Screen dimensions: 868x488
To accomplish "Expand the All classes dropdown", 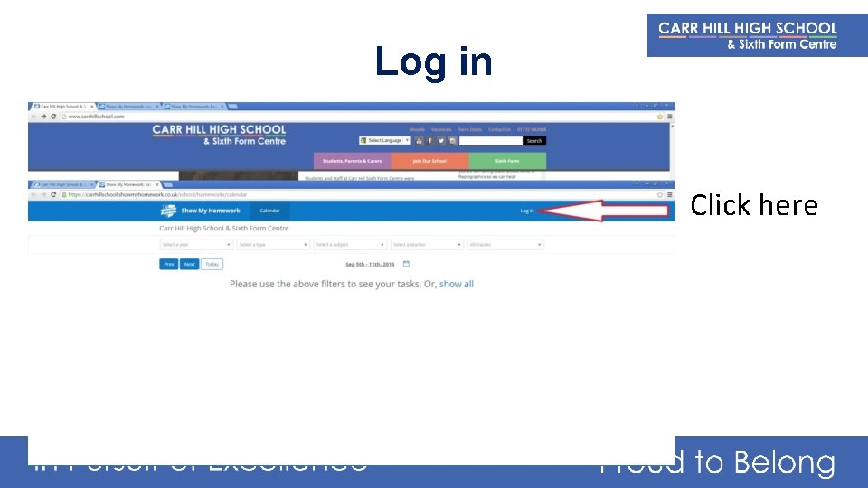I will (505, 245).
